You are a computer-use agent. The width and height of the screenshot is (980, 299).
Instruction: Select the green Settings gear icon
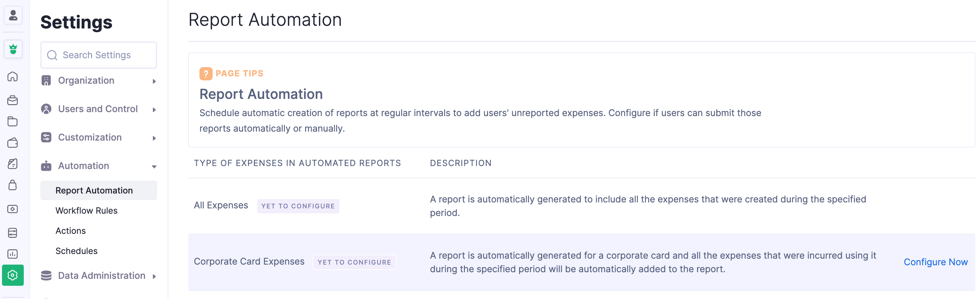pyautogui.click(x=13, y=275)
